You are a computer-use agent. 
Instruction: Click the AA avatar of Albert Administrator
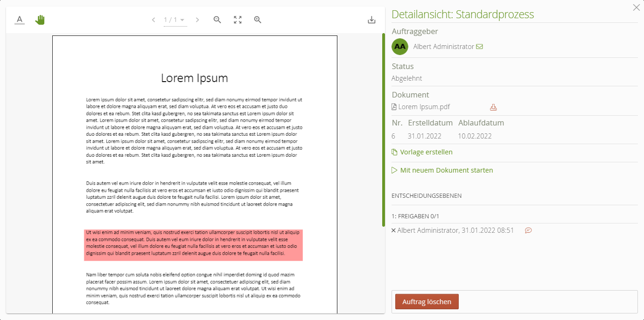tap(399, 46)
